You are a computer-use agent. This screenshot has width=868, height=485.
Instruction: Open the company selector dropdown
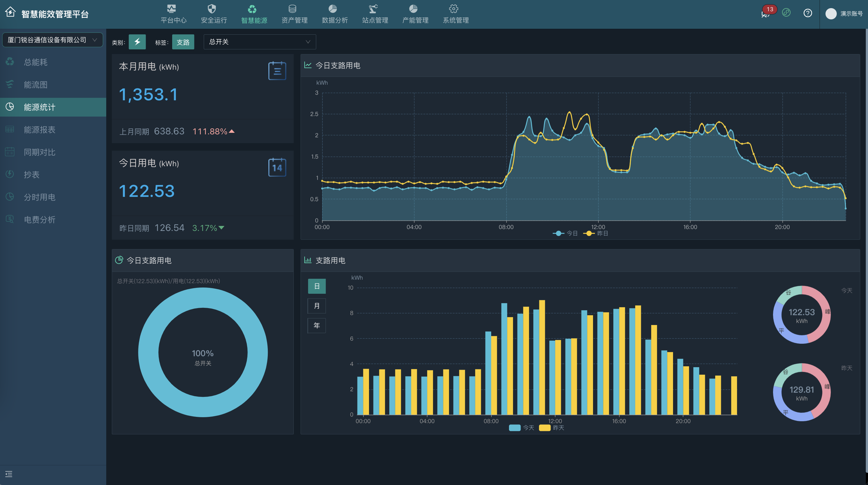point(52,40)
